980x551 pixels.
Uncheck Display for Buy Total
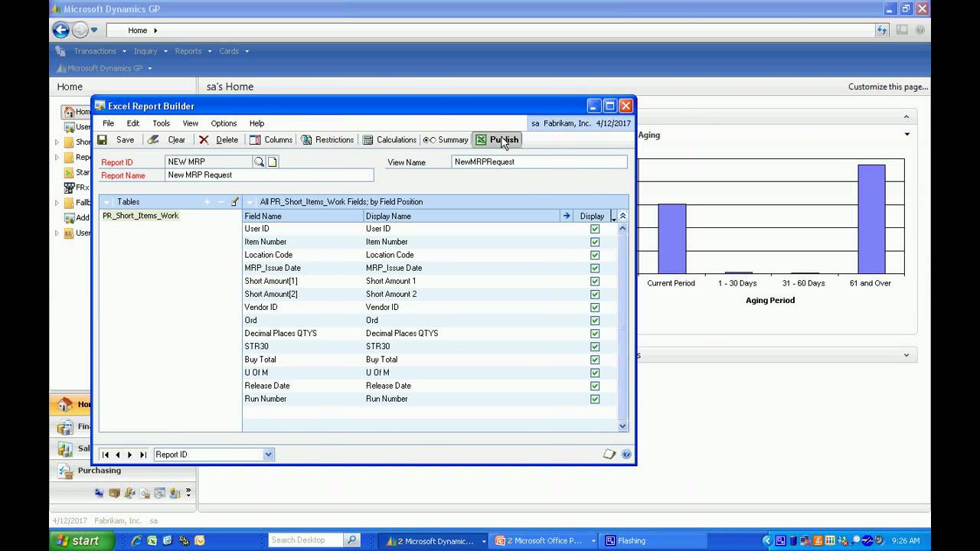pos(595,360)
